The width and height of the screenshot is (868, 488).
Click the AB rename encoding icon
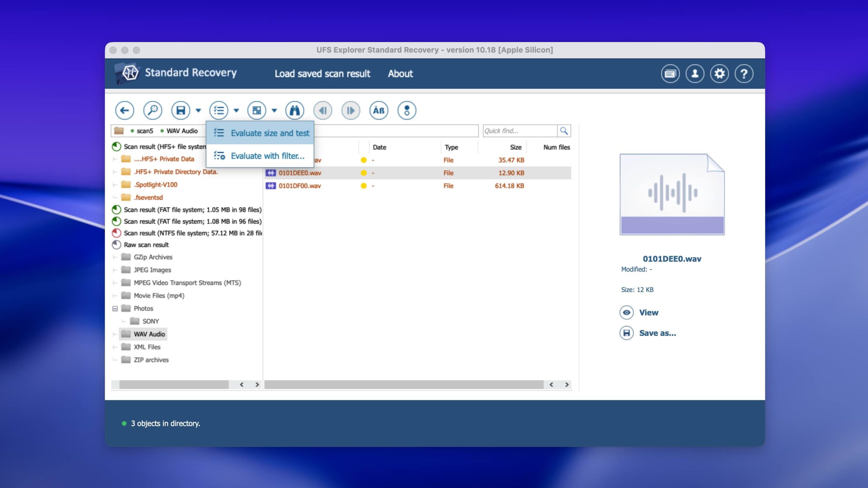click(378, 110)
